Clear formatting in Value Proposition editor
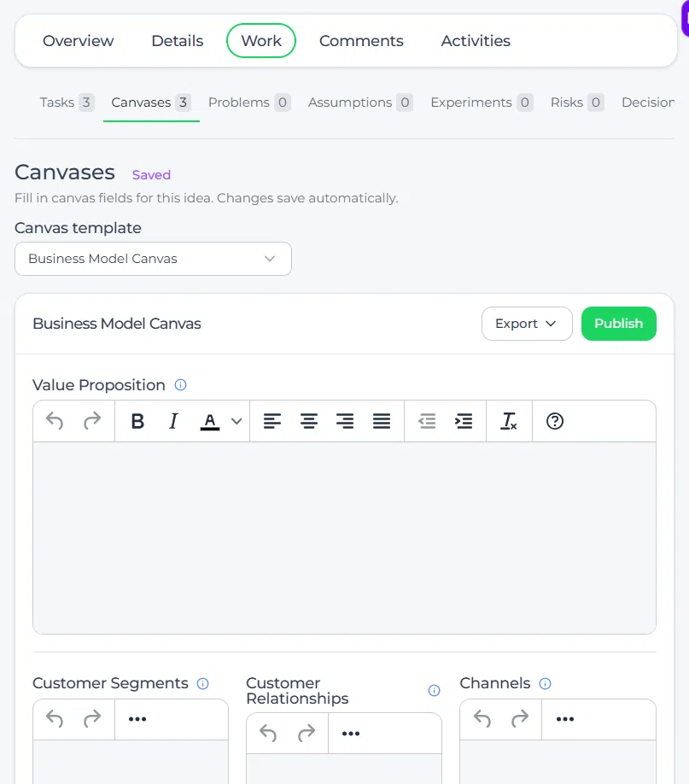 (x=509, y=421)
